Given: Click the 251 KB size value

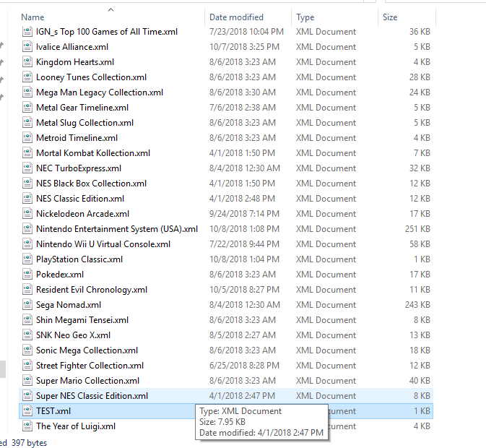Looking at the screenshot, I should click(417, 229).
